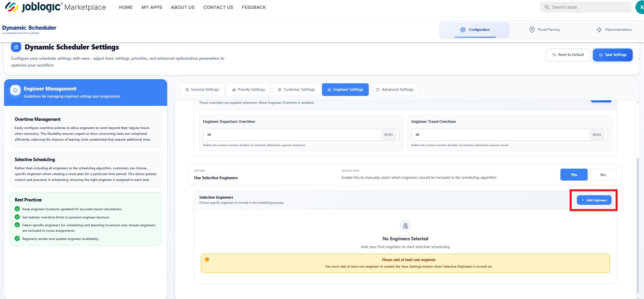
Task: Click the 'Selective Engineers' section heading
Action: (x=216, y=197)
